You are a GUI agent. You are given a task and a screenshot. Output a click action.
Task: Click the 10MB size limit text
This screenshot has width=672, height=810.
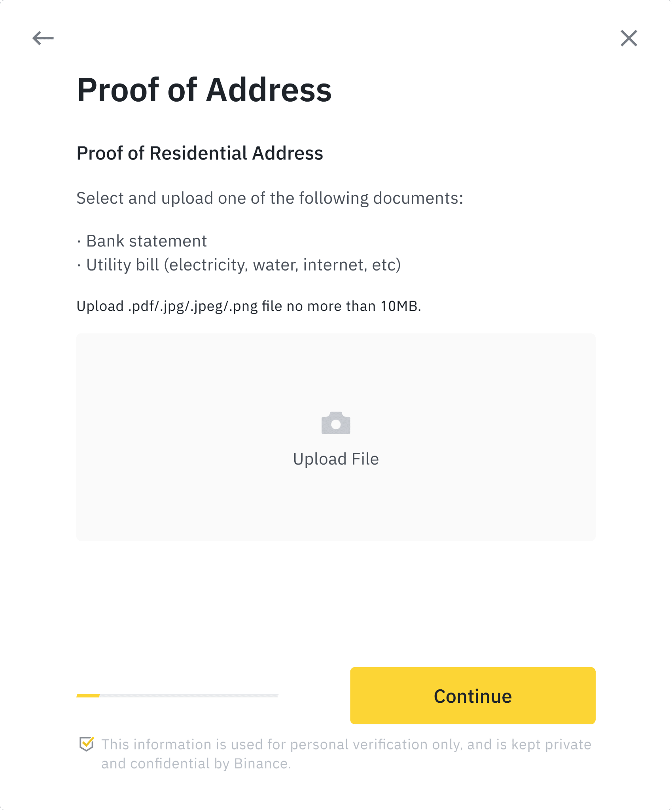point(399,307)
